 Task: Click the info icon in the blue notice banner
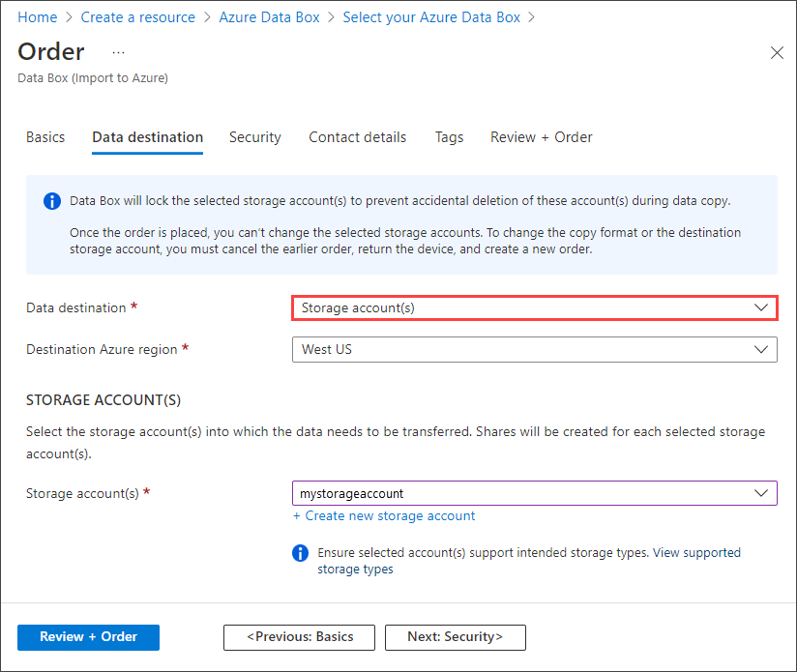point(52,200)
